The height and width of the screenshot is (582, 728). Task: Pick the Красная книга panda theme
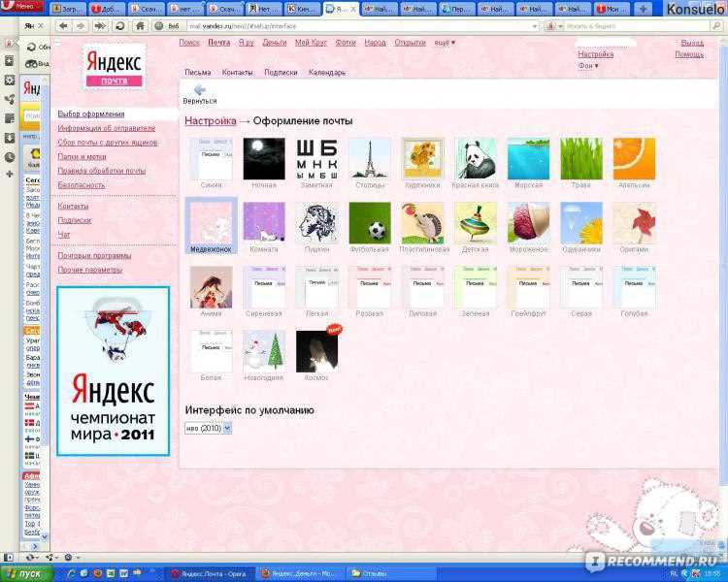476,158
